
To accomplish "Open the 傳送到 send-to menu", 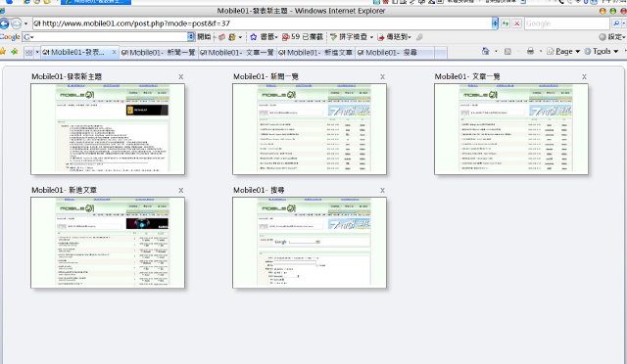I will (x=394, y=37).
